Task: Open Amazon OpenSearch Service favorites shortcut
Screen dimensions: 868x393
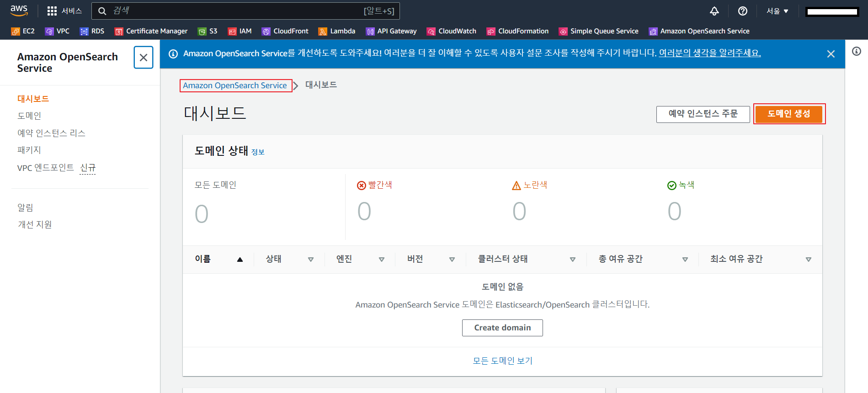Action: pyautogui.click(x=699, y=31)
